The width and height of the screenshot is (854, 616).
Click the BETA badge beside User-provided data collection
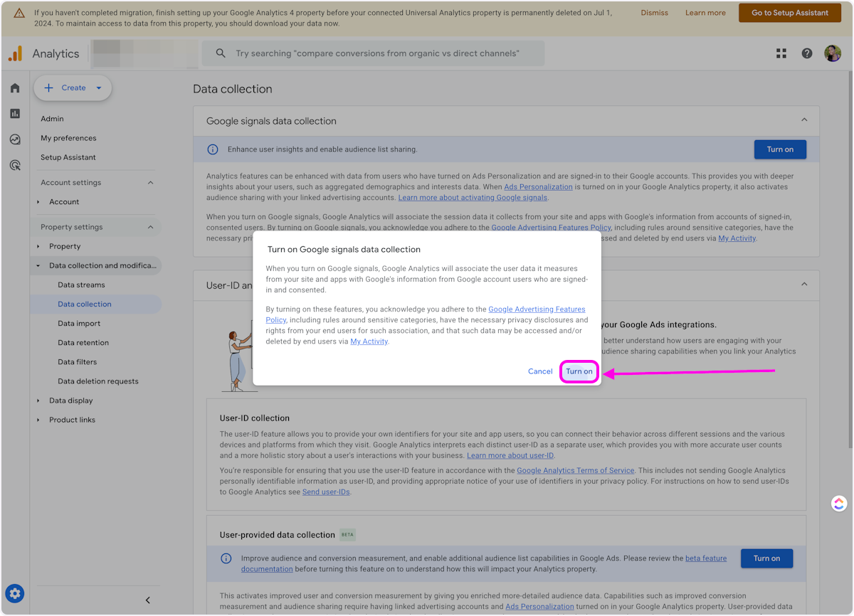[347, 534]
